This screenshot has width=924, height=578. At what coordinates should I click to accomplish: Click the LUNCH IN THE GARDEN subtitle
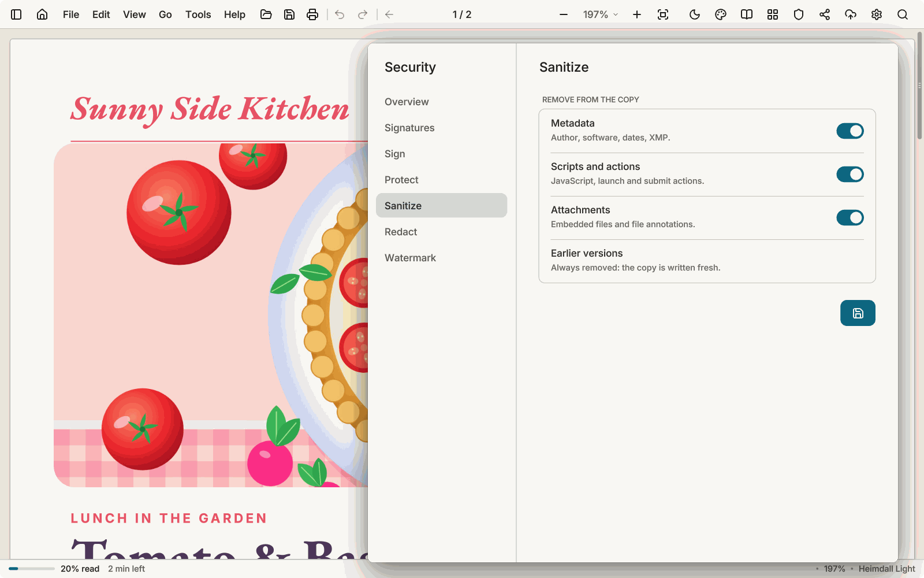pos(169,518)
